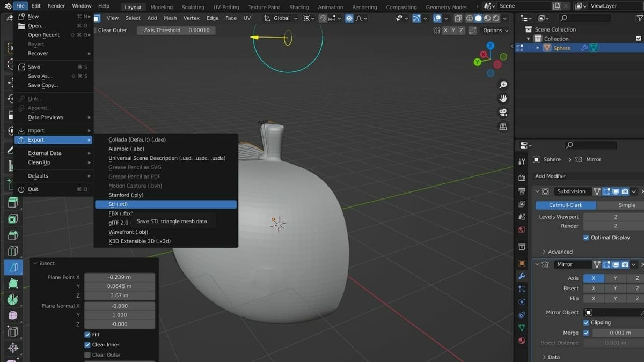
Task: Select the Physics Properties icon
Action: coord(521,302)
